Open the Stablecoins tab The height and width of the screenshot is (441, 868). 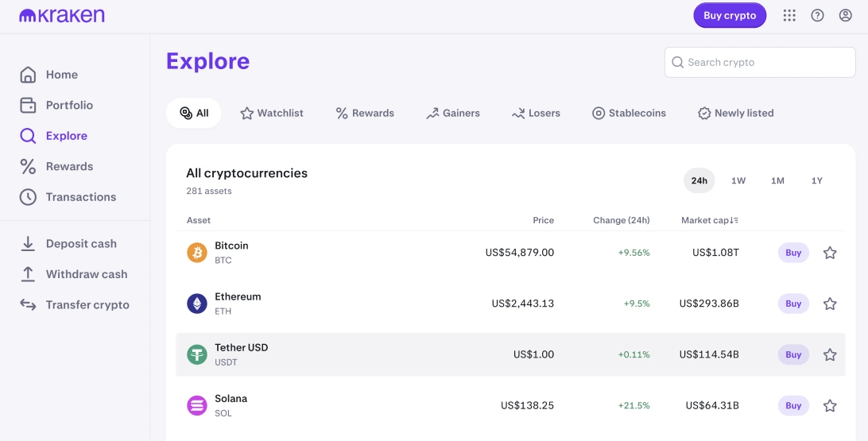pos(629,113)
